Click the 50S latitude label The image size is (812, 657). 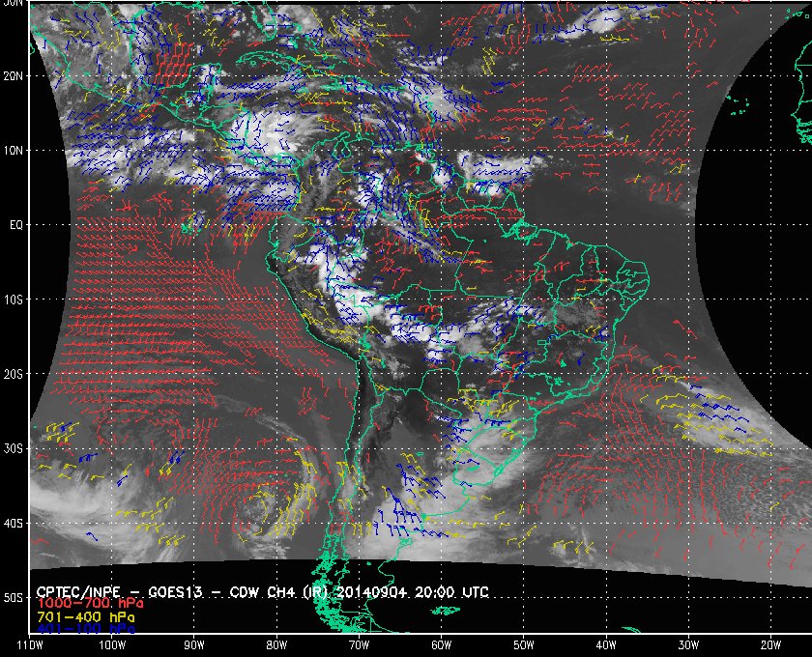[13, 597]
